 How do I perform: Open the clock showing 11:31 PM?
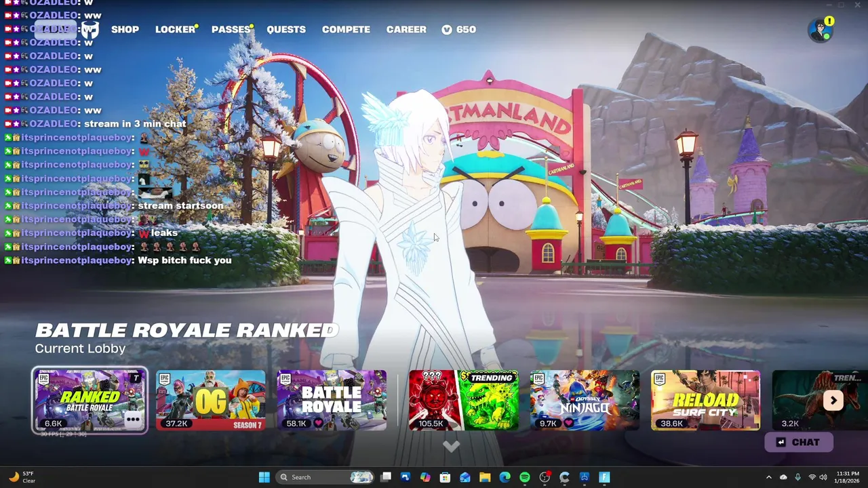coord(848,477)
